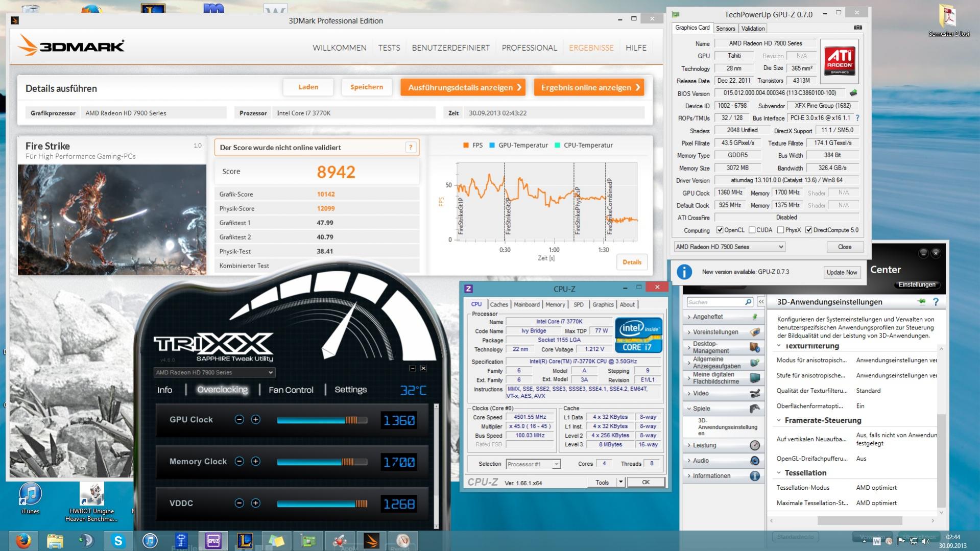Open Catalyst Control Center help question mark
This screenshot has height=551, width=980.
[x=936, y=302]
